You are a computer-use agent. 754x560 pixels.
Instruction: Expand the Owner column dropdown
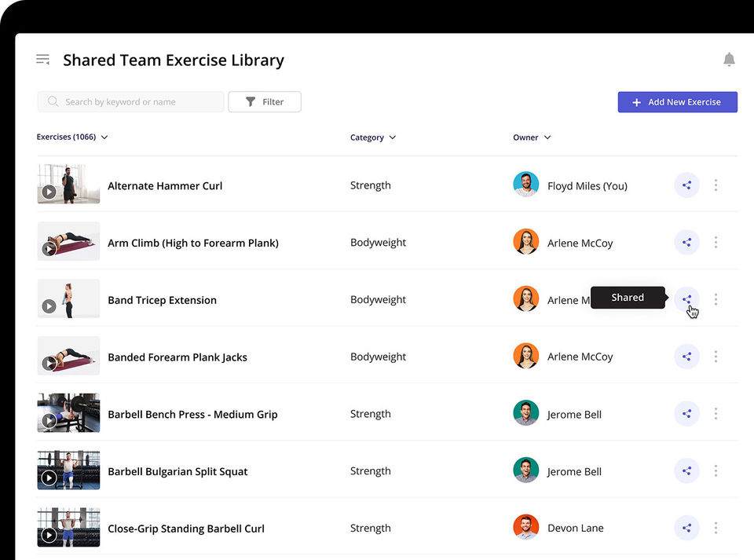point(532,137)
